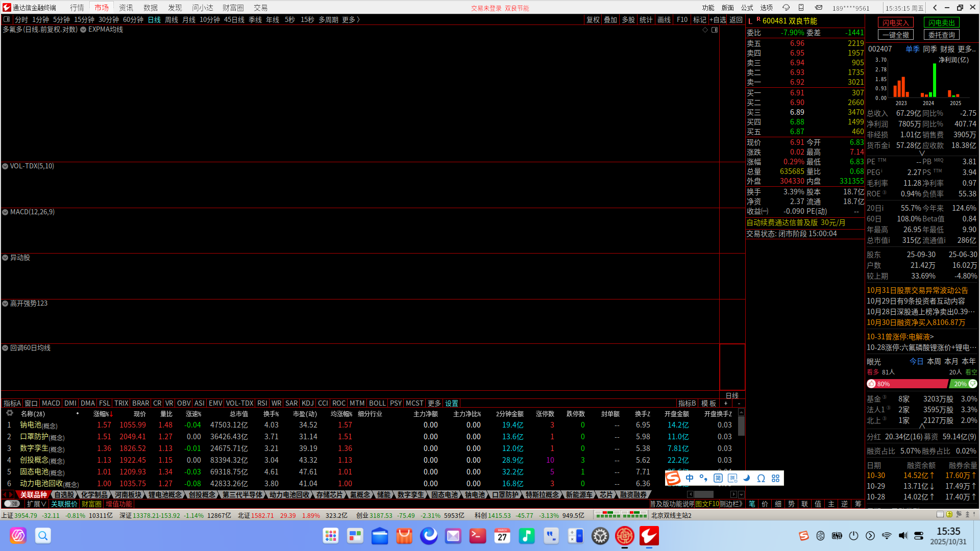The image size is (980, 551).
Task: Toggle the 异动股 panel circle
Action: [x=5, y=258]
